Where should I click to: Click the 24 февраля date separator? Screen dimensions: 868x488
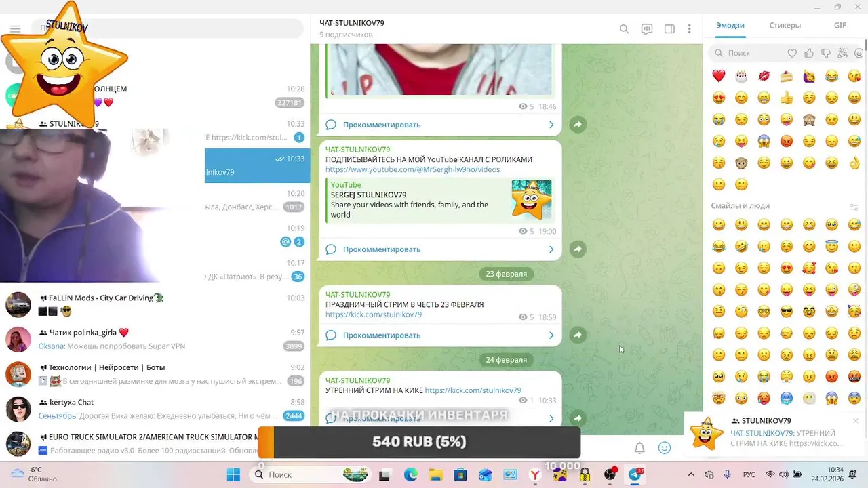coord(506,360)
